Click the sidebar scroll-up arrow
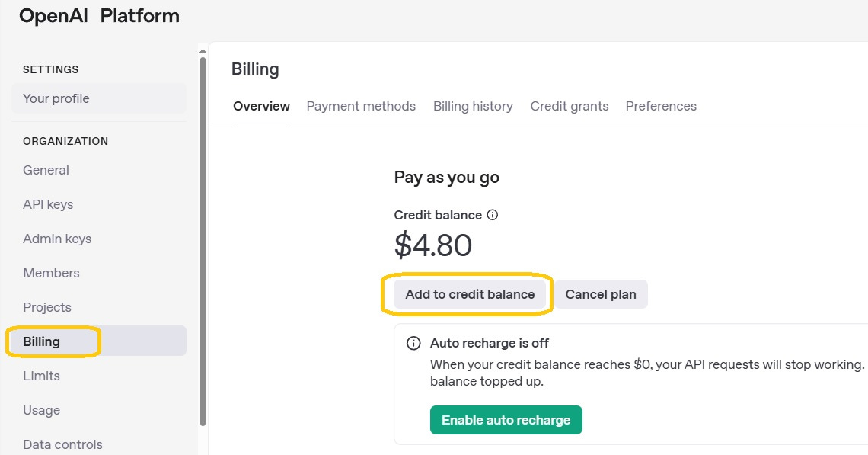The height and width of the screenshot is (455, 868). (x=203, y=51)
